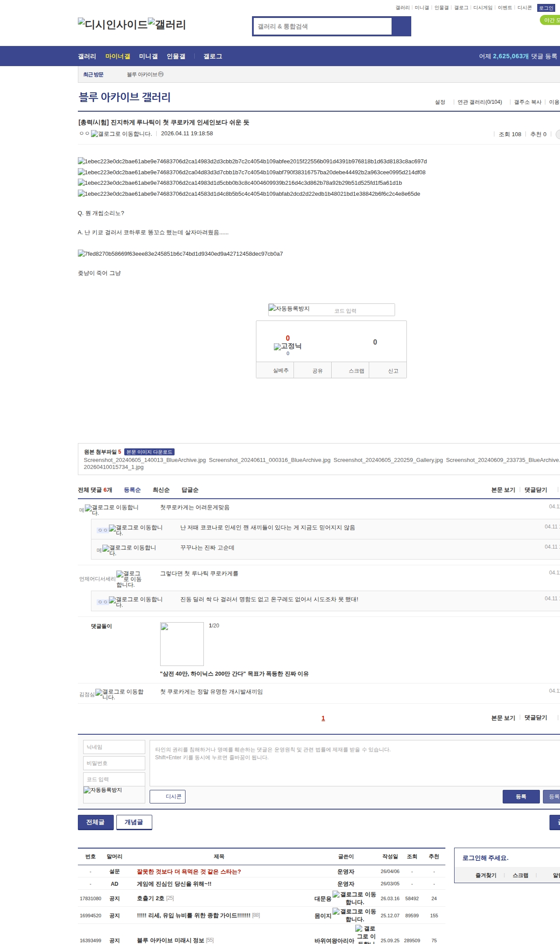
Task: Open the 디시콘 link in top menu
Action: 525,8
